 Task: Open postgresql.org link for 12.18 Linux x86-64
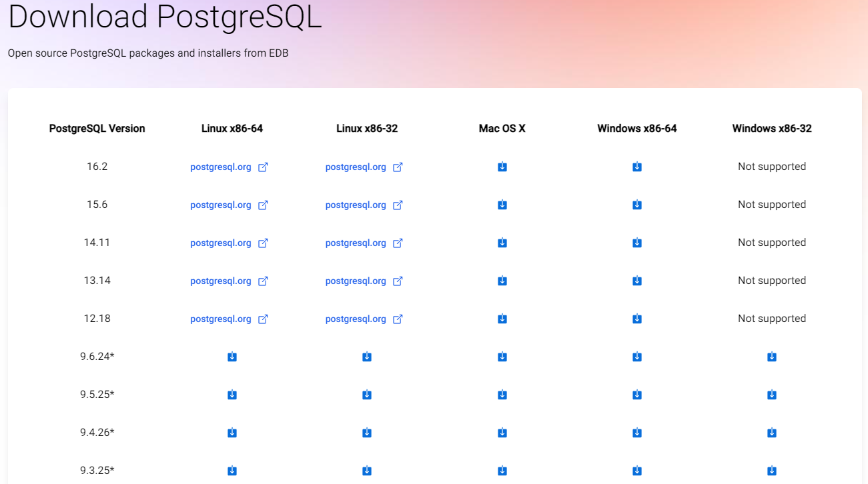point(229,319)
